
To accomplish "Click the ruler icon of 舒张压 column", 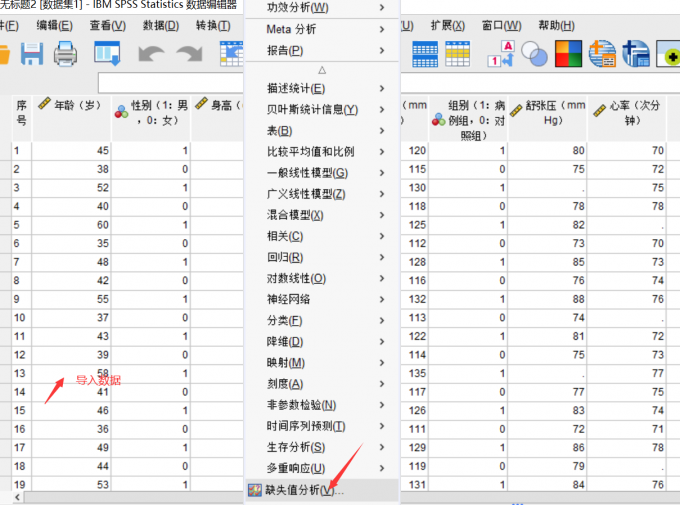I will tap(516, 111).
